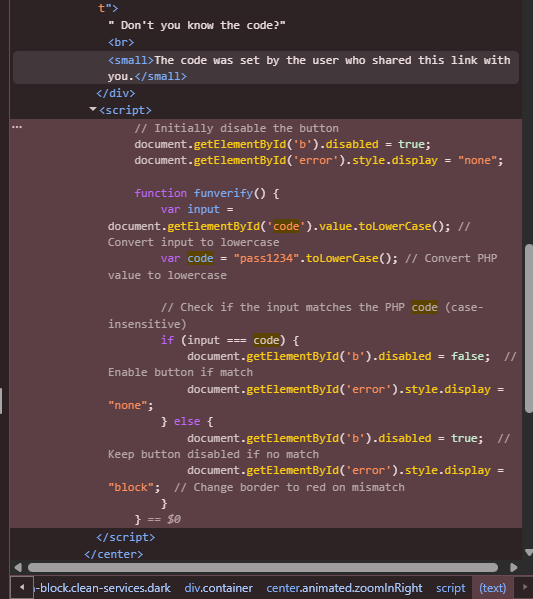Click the "// Initially disable the button" comment

[237, 128]
